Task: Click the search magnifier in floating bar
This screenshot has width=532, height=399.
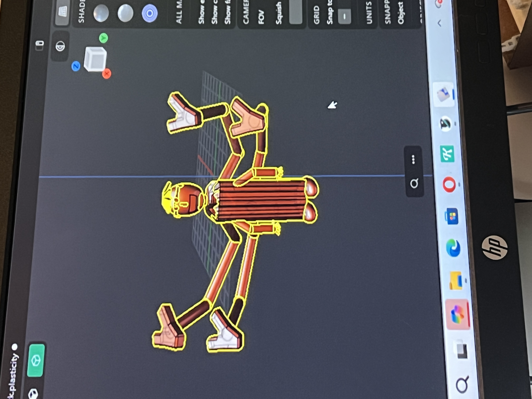Action: pos(414,184)
